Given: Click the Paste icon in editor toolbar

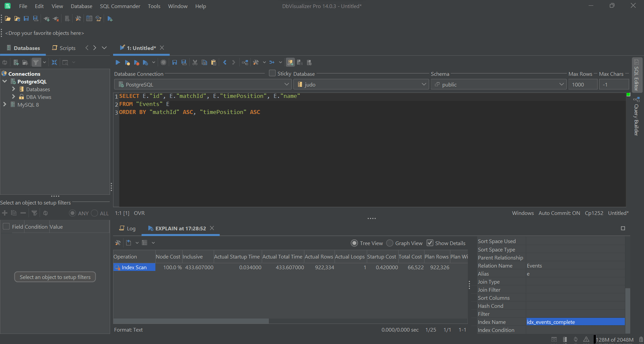Looking at the screenshot, I should pos(214,62).
